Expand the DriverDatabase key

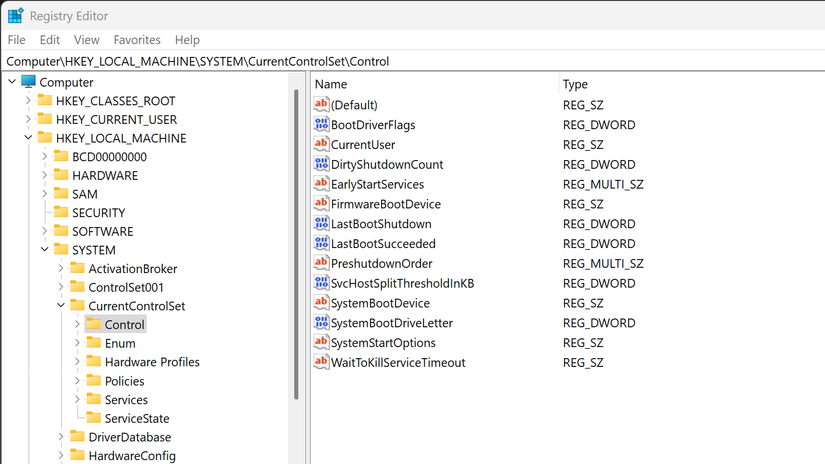pos(61,437)
